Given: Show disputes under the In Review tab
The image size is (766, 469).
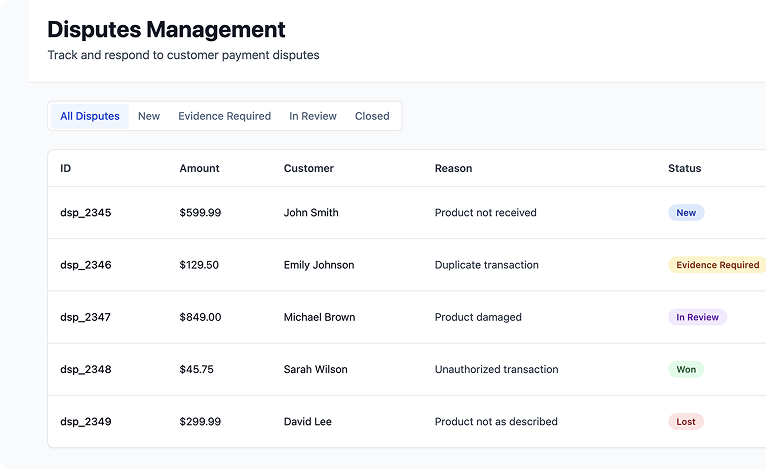Looking at the screenshot, I should click(313, 116).
